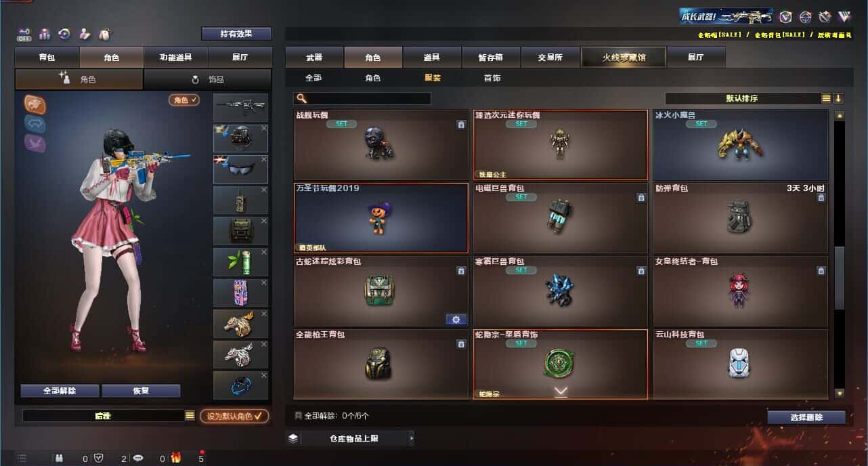Screen dimensions: 868x466
Task: Open the 默认排序 sort dropdown
Action: point(743,98)
